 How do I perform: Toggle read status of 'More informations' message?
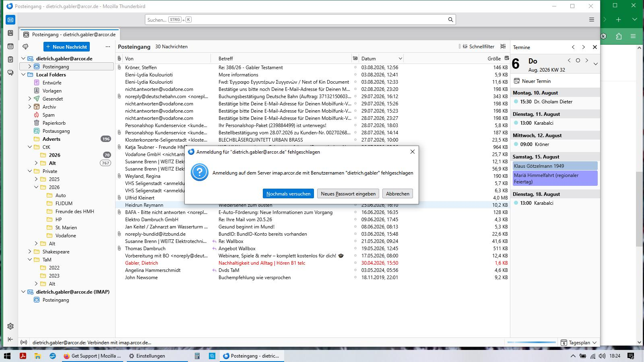click(355, 75)
